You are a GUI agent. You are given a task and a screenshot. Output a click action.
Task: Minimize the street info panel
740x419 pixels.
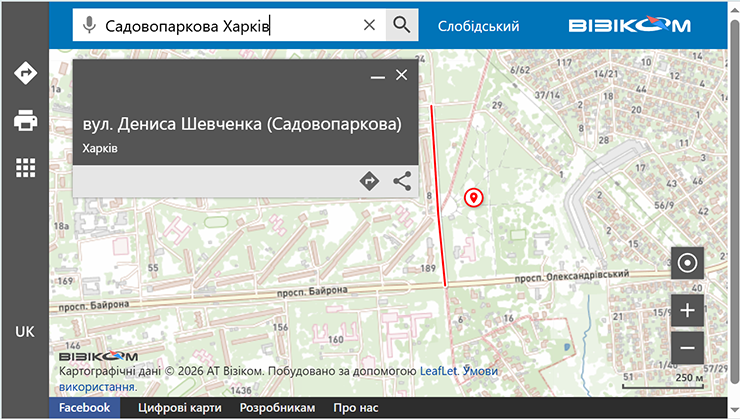(378, 76)
